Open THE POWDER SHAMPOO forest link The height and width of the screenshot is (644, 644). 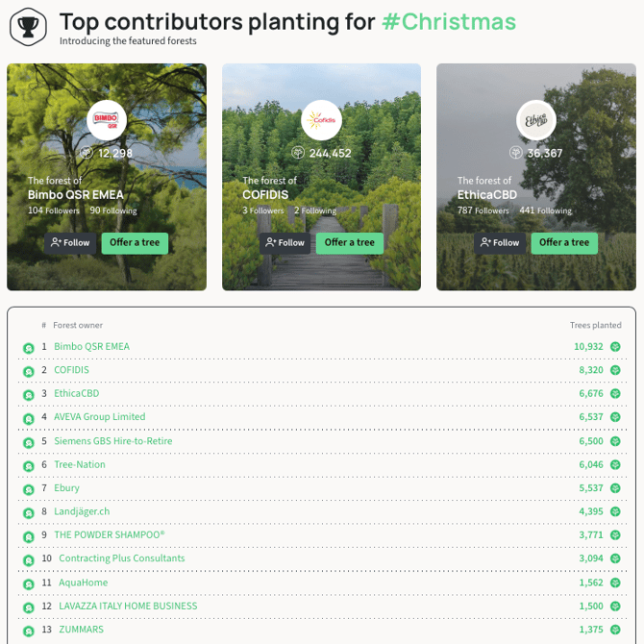coord(110,534)
